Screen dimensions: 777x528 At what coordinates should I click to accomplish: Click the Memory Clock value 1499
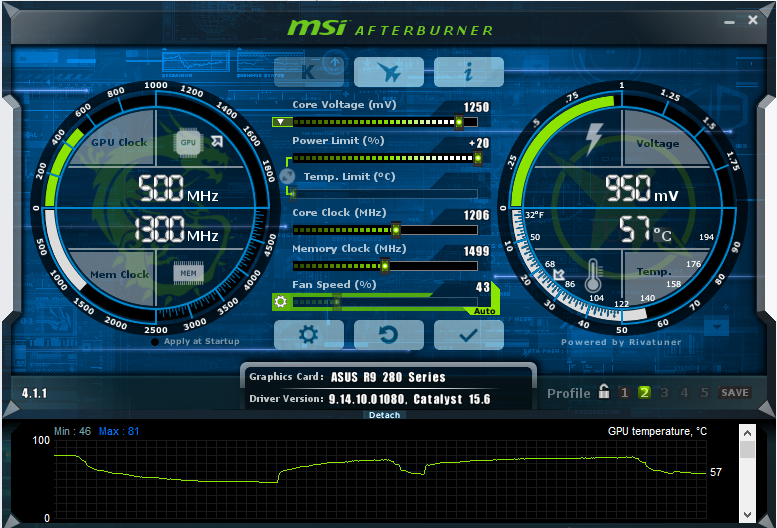[x=476, y=251]
